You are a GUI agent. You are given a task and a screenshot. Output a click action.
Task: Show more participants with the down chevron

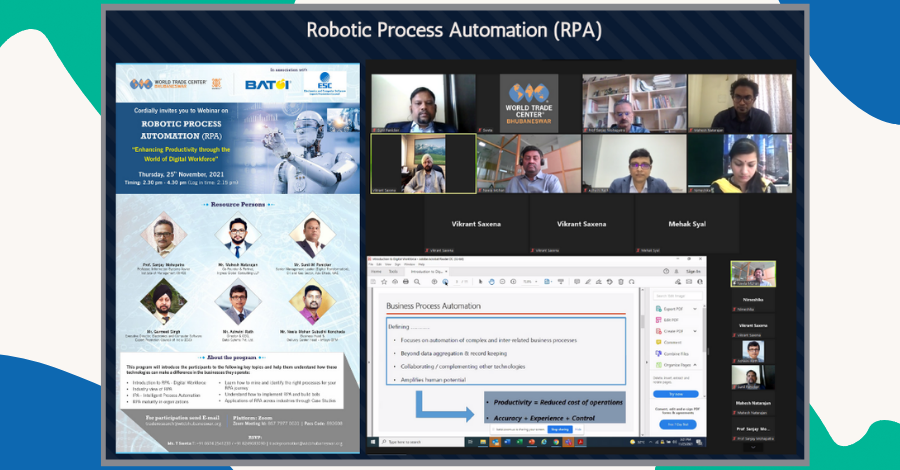(x=753, y=447)
